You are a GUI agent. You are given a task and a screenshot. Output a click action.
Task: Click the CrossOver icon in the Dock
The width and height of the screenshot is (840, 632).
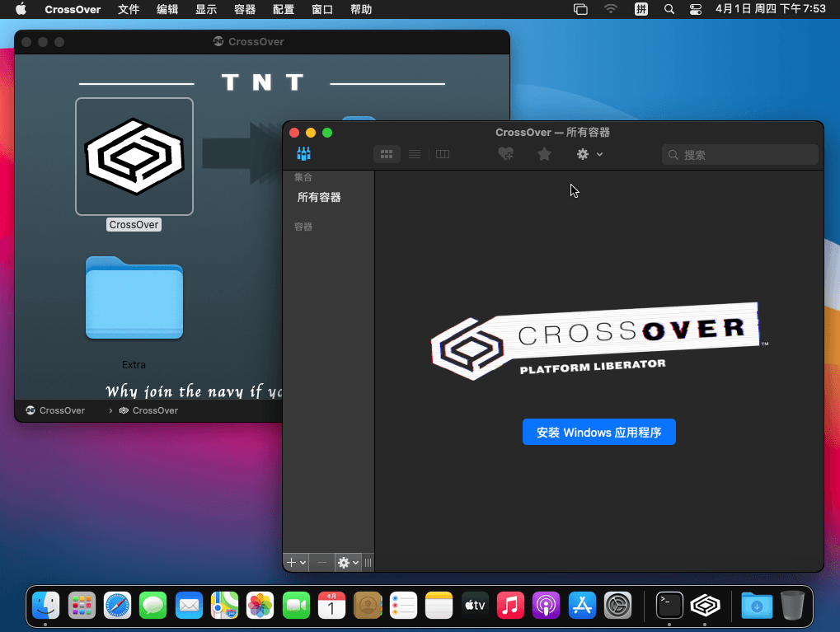pyautogui.click(x=705, y=606)
